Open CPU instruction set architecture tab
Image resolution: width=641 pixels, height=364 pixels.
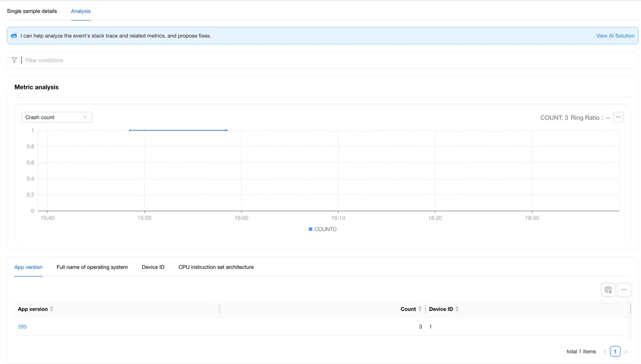(216, 267)
